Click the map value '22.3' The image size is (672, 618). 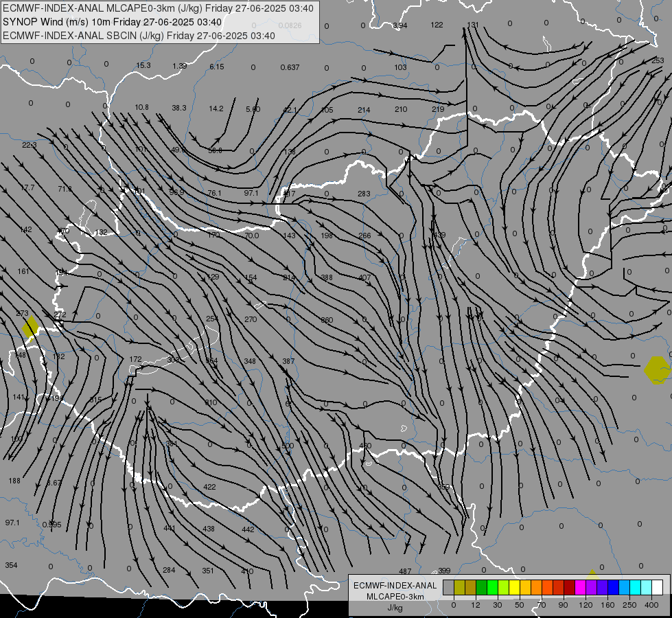click(x=29, y=145)
